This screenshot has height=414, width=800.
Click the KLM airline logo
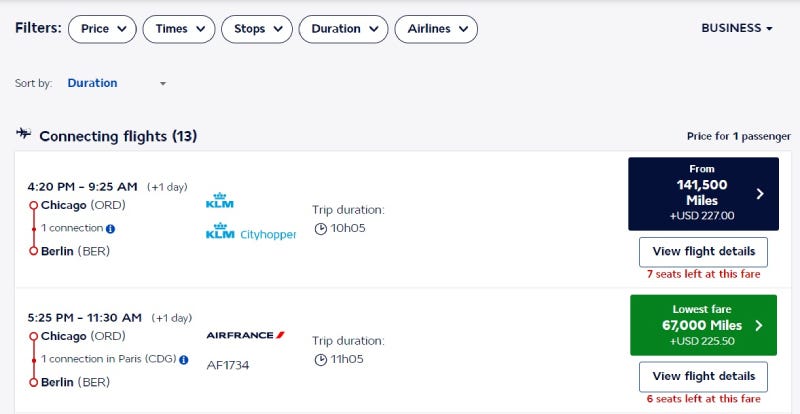coord(219,201)
